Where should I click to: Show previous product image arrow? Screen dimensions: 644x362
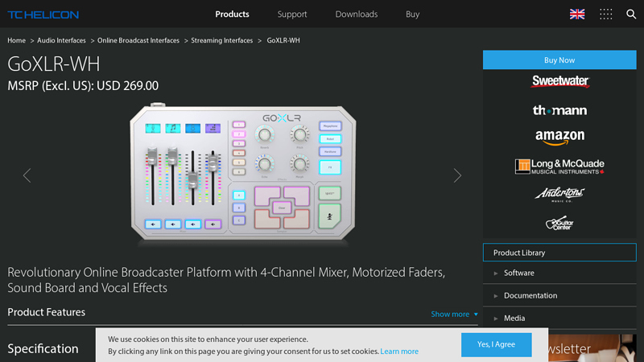click(27, 175)
